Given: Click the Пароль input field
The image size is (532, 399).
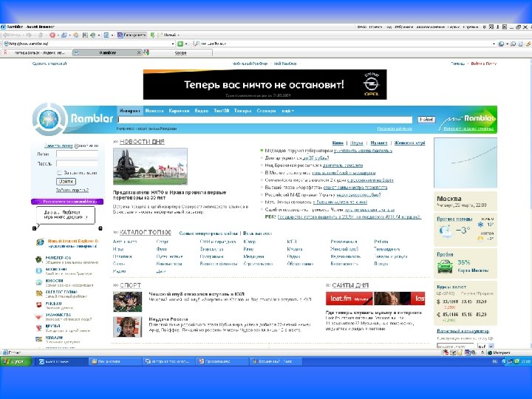Looking at the screenshot, I should pos(77,163).
